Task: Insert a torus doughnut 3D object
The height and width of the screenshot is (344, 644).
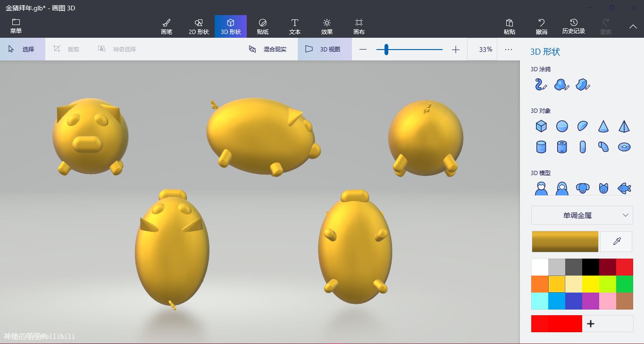Action: click(x=624, y=147)
